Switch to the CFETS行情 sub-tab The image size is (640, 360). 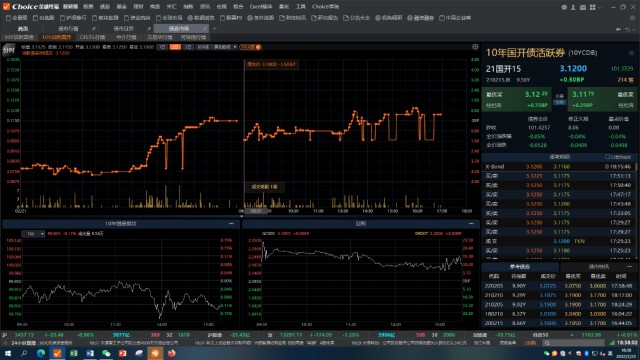(92, 37)
